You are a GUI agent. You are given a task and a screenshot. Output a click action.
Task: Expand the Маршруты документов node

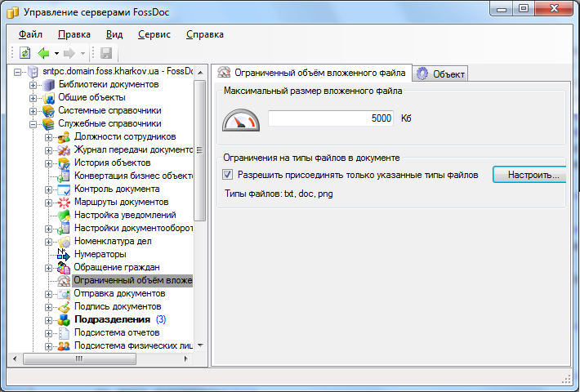coord(48,203)
